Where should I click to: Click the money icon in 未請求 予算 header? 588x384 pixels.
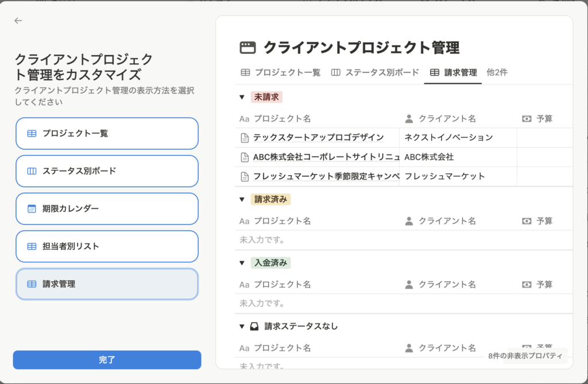pos(527,119)
